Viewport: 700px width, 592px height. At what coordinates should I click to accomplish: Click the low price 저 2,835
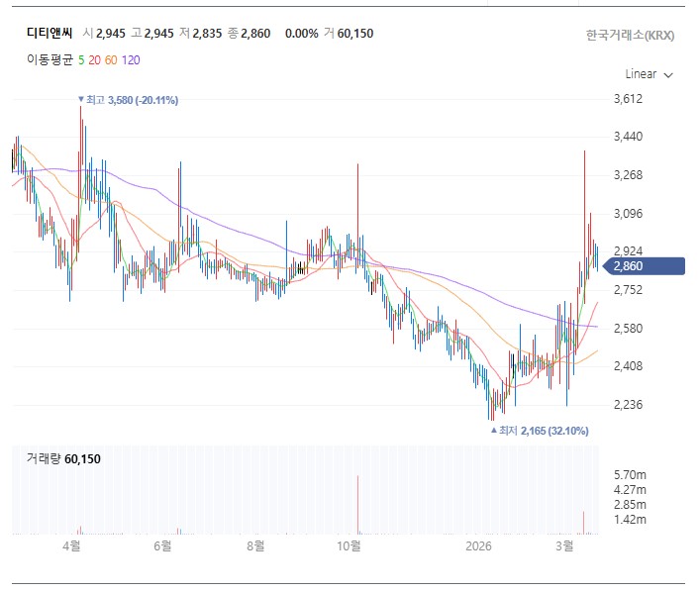[200, 34]
